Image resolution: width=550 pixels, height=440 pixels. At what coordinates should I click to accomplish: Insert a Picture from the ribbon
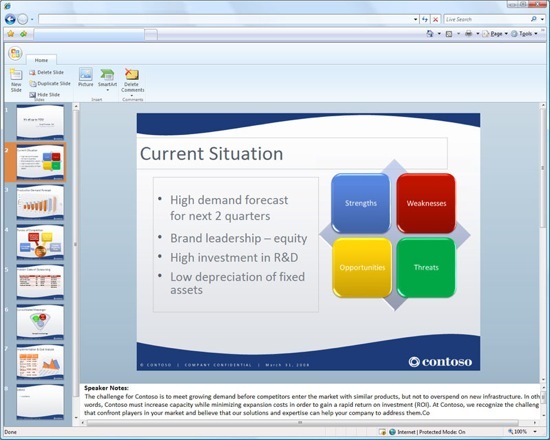(x=86, y=77)
